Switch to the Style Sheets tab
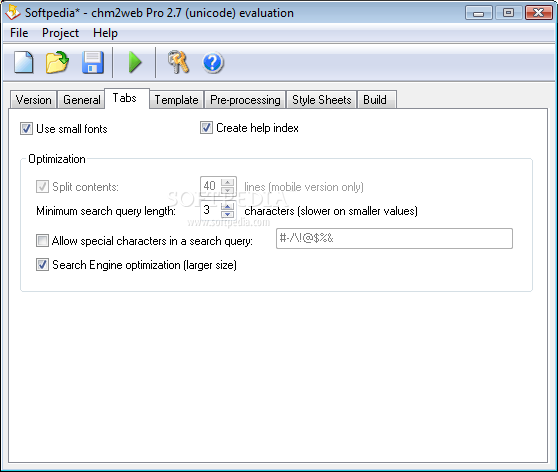This screenshot has height=472, width=558. (x=322, y=100)
